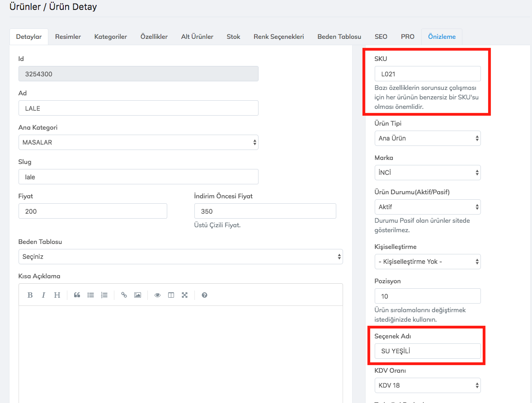Viewport: 532px width, 403px height.
Task: Open the Renk Seçenekleri tab
Action: (x=278, y=37)
